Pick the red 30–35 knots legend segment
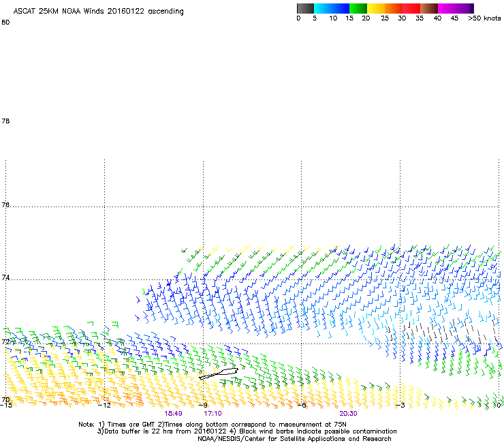This screenshot has width=504, height=443. [411, 8]
